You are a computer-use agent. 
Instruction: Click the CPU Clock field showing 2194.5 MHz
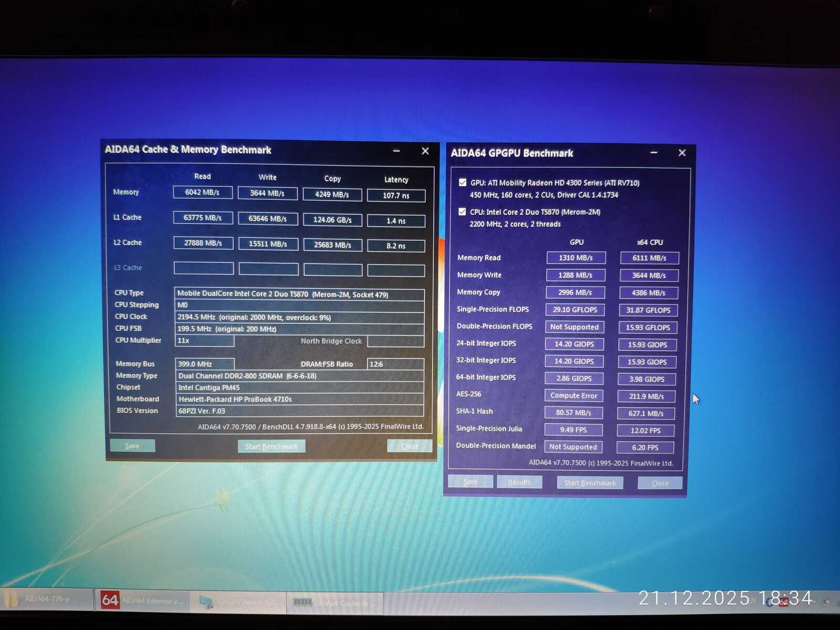click(300, 317)
